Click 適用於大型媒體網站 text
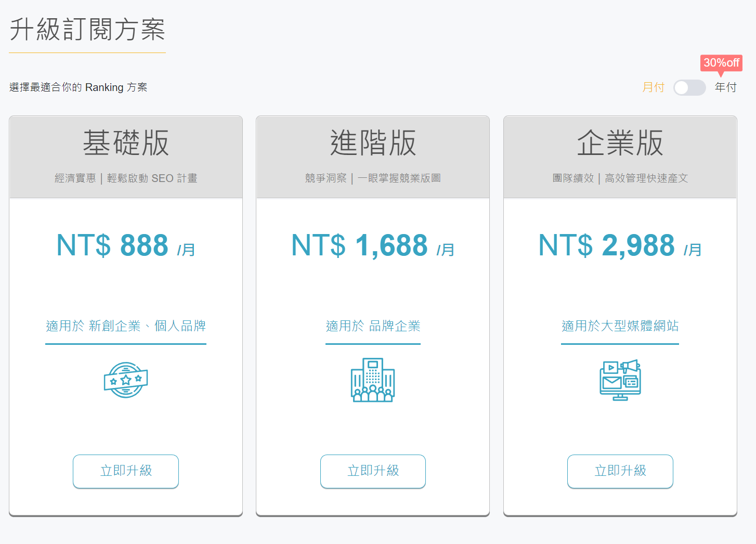The width and height of the screenshot is (756, 544). (x=620, y=326)
